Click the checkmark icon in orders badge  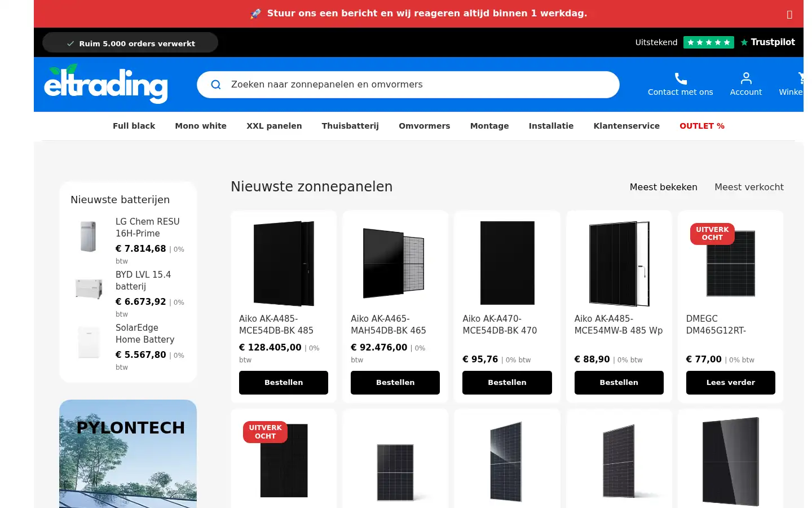pos(70,43)
